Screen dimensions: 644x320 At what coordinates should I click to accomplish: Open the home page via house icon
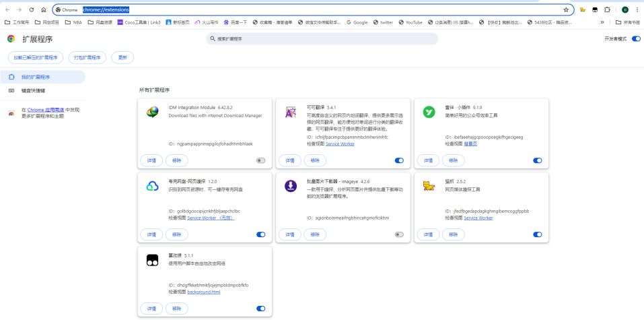pos(44,9)
